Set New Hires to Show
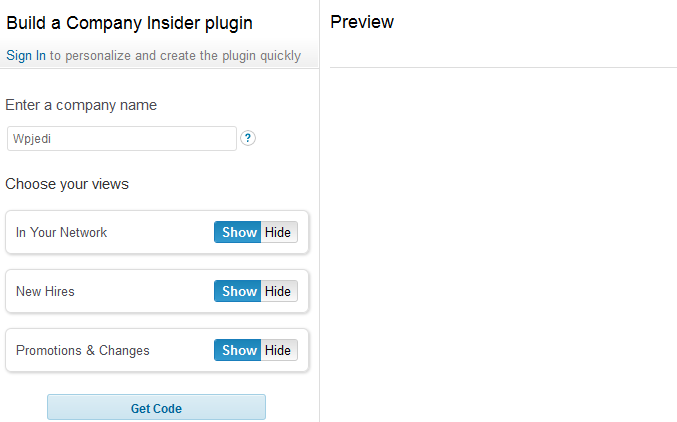The height and width of the screenshot is (422, 677). pos(237,291)
